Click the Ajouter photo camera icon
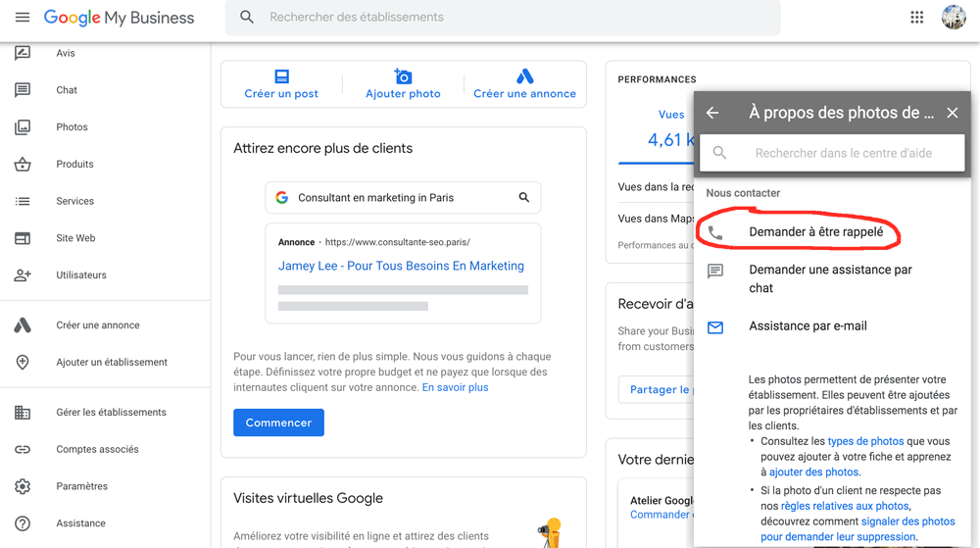 403,76
